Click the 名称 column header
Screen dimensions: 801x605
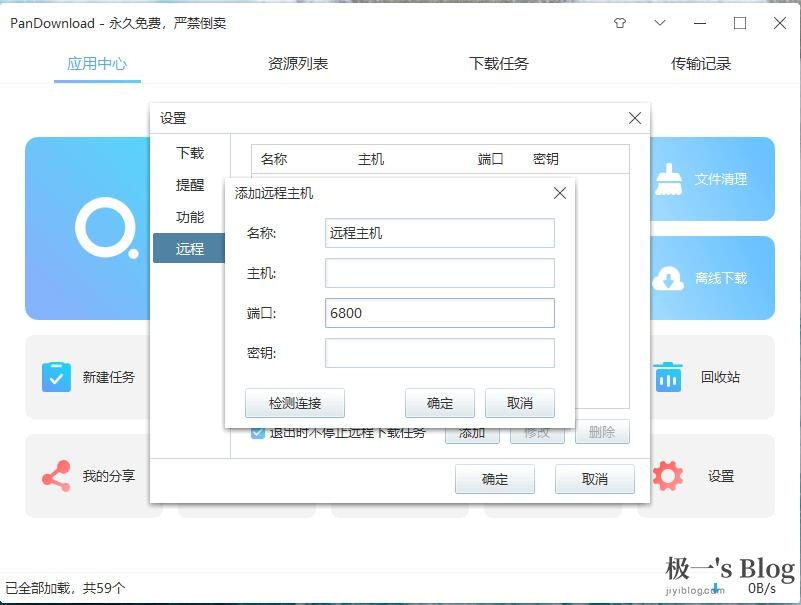(274, 159)
